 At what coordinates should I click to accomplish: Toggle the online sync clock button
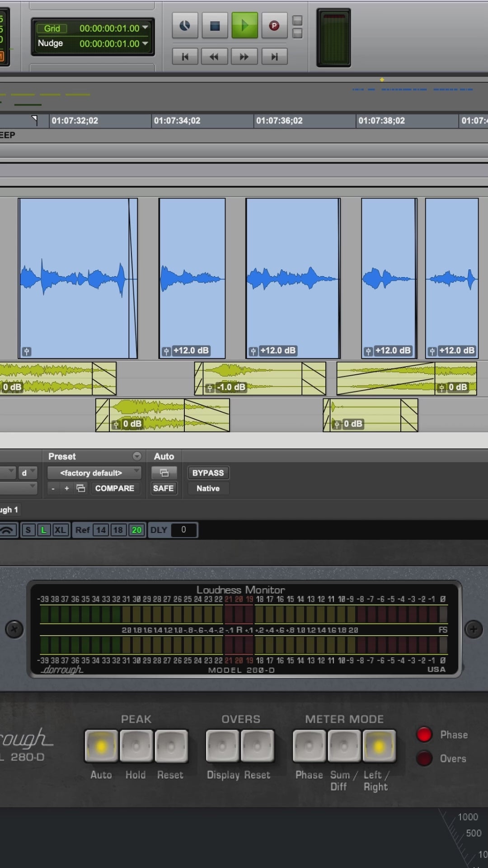click(185, 26)
